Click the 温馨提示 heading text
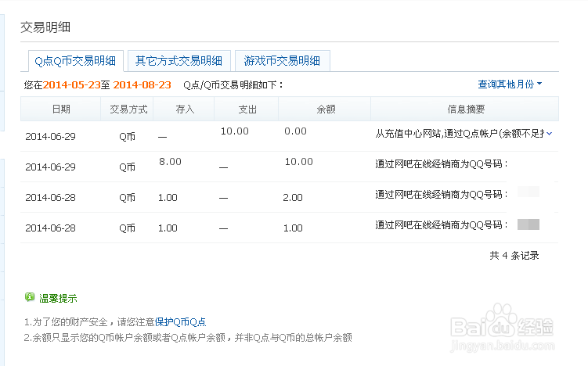588x366 pixels. point(58,298)
